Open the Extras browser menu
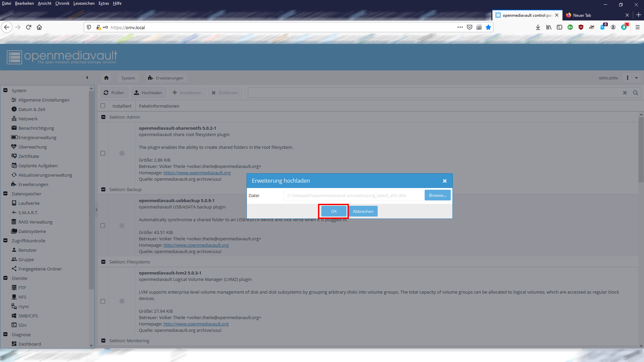644x362 pixels. [104, 3]
